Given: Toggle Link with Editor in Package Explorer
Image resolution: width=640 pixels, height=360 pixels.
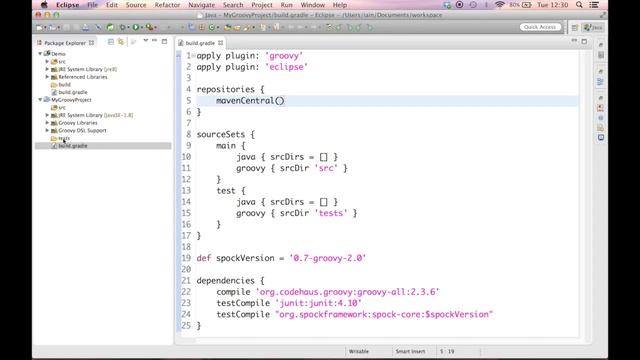Looking at the screenshot, I should pos(121,42).
